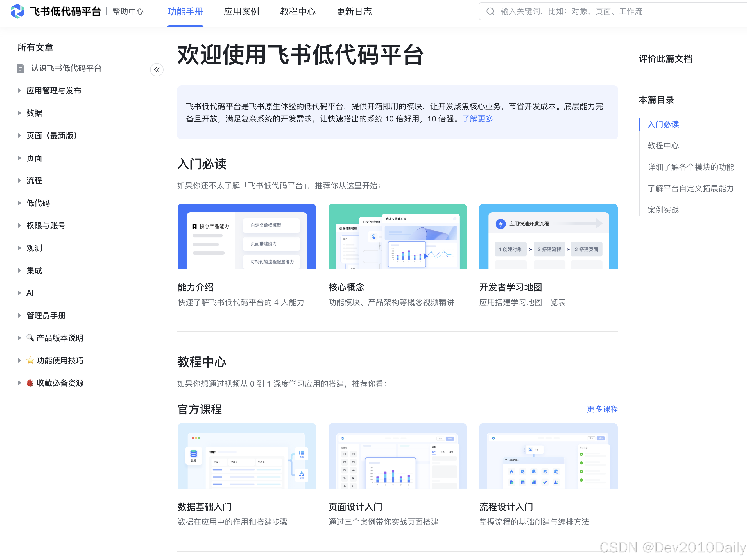Click the backpack icon before 收藏必备资源
The width and height of the screenshot is (747, 560).
(30, 383)
